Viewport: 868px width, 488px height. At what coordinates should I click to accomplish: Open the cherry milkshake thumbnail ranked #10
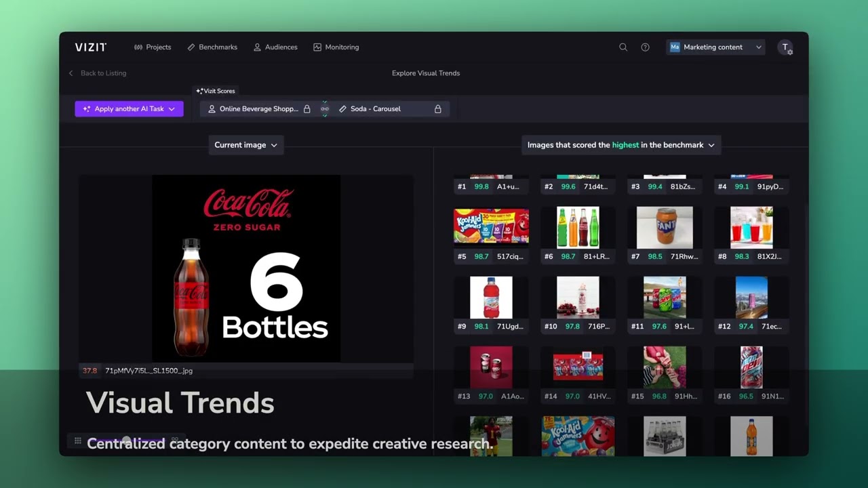coord(578,298)
